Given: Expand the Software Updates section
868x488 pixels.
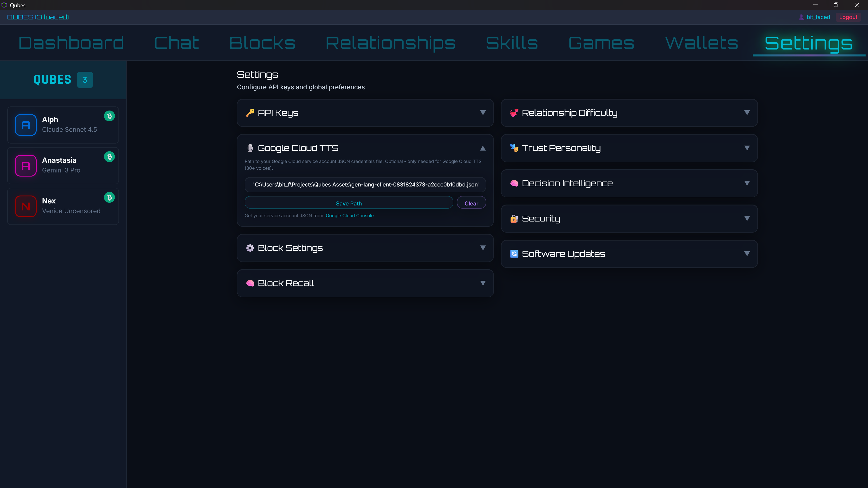Looking at the screenshot, I should click(747, 254).
